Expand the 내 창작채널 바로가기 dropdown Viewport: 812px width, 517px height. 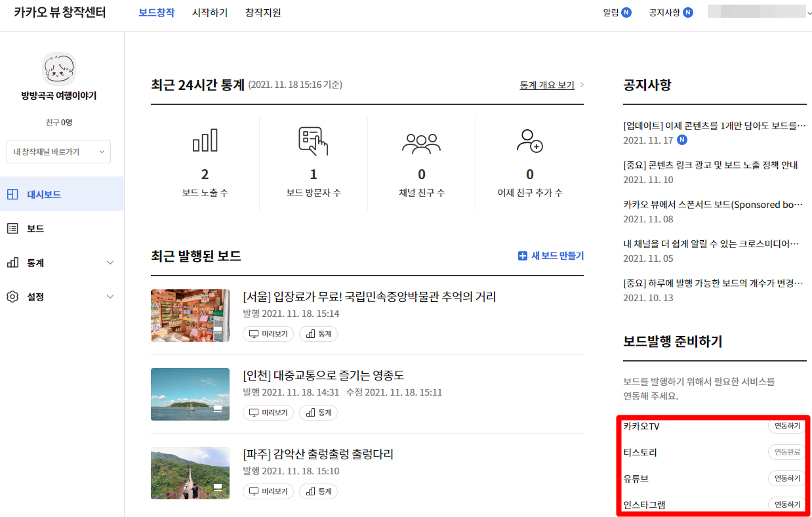58,152
